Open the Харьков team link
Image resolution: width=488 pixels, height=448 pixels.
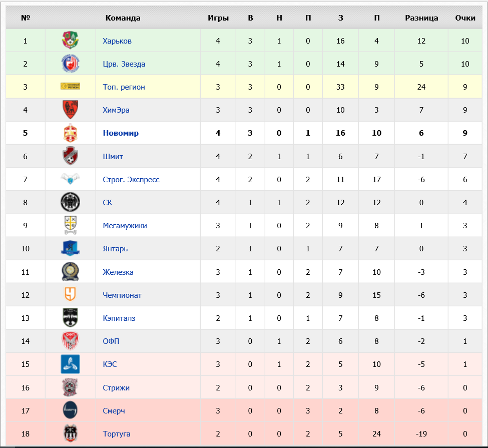click(117, 41)
